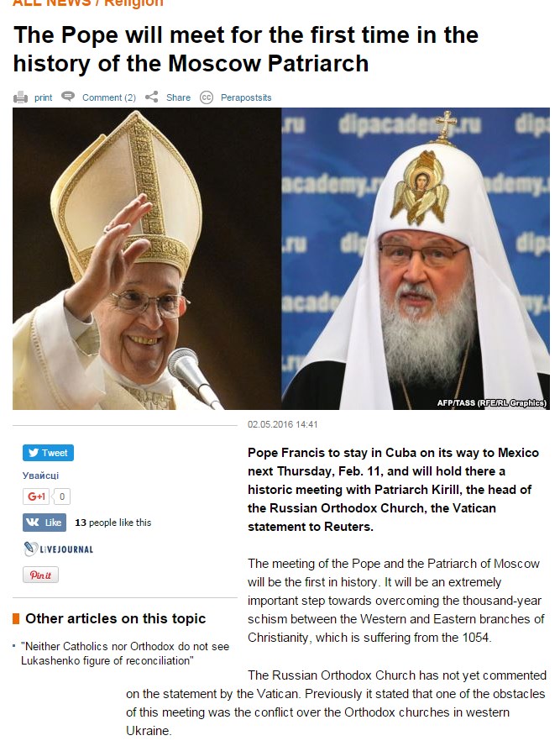Click the Patriarch Kirill photo

pos(416,259)
